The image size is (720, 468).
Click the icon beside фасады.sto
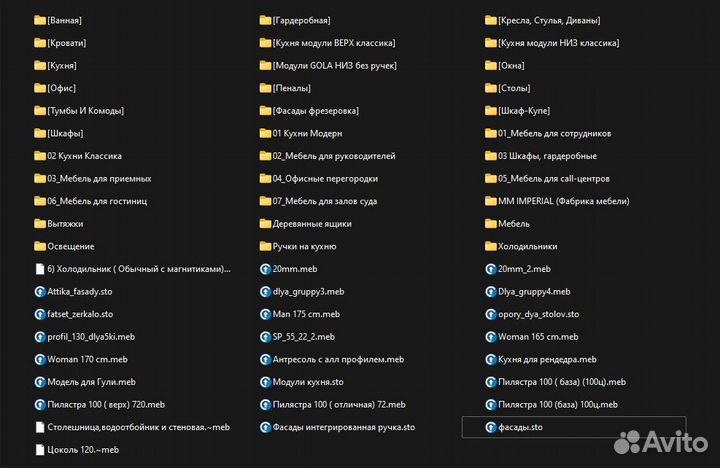(490, 427)
